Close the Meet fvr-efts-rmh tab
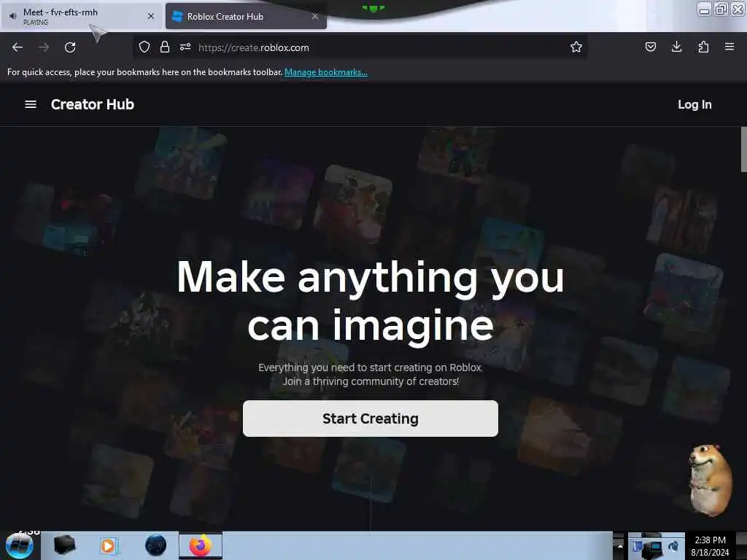 [x=151, y=16]
